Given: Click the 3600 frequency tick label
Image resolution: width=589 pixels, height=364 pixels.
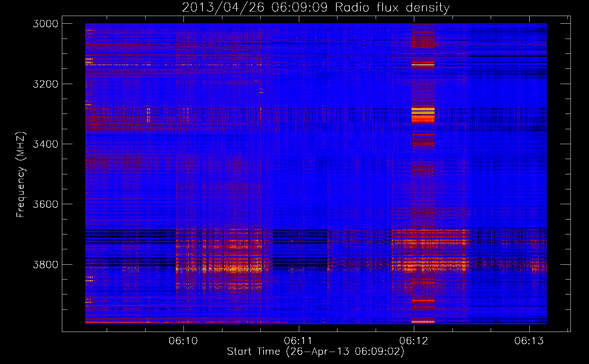Looking at the screenshot, I should pos(46,204).
